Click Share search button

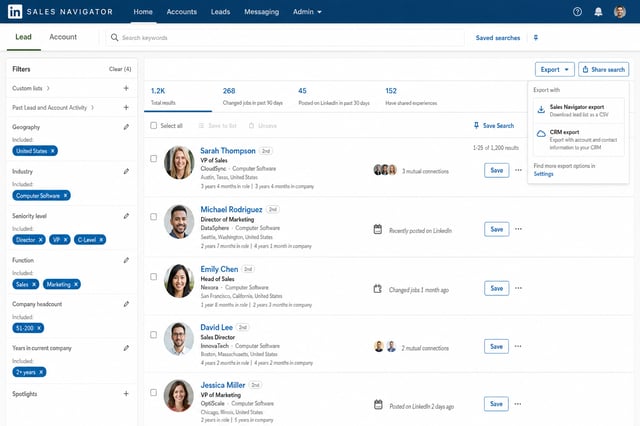tap(604, 69)
